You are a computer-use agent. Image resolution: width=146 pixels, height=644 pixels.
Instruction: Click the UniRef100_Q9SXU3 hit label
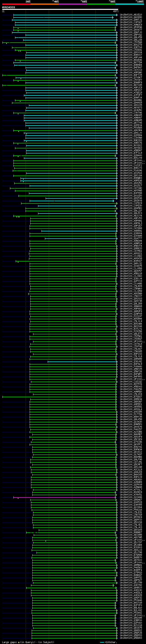[x=131, y=299]
